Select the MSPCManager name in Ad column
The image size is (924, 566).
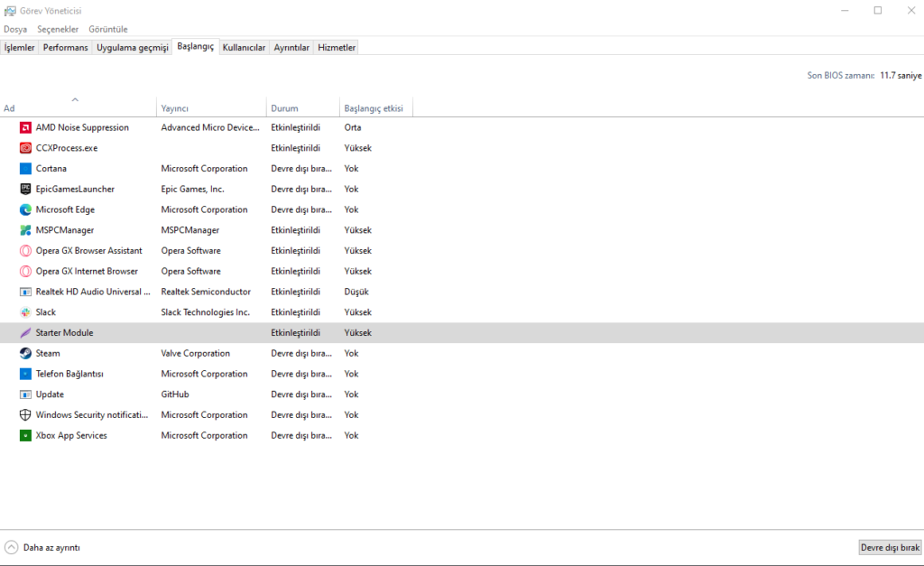coord(65,230)
